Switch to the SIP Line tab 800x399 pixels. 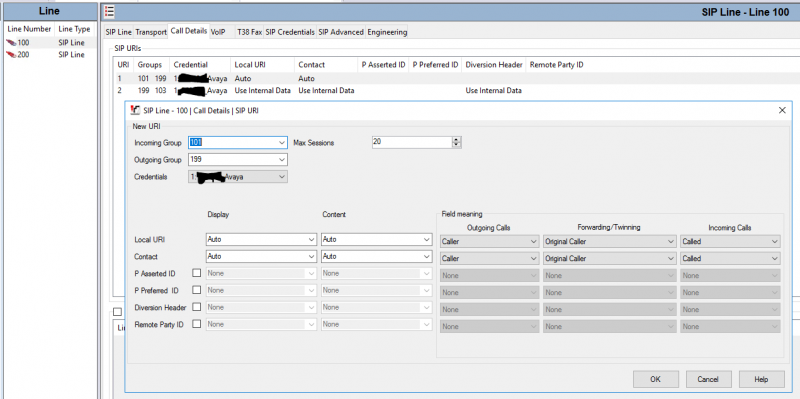(118, 32)
